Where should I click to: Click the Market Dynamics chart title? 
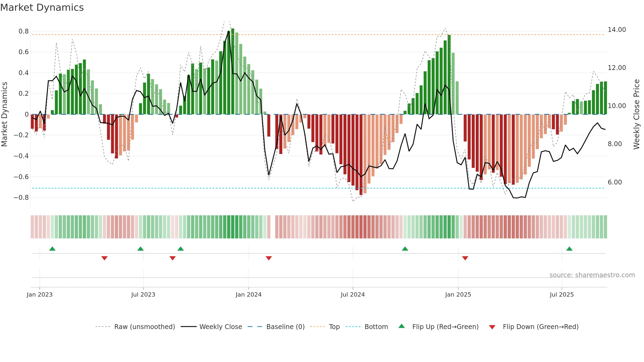[42, 8]
